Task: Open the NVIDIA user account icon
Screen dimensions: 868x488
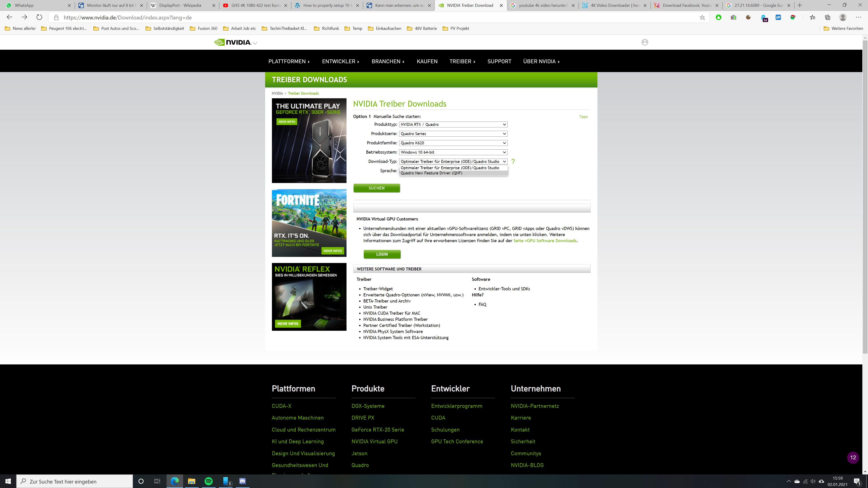Action: (645, 42)
